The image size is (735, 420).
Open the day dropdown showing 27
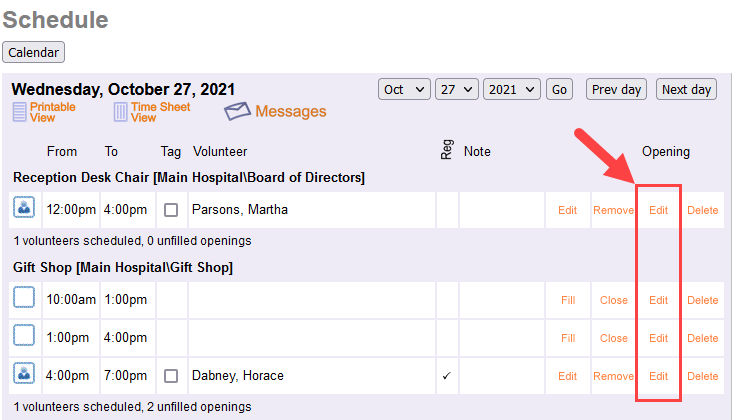coord(459,90)
